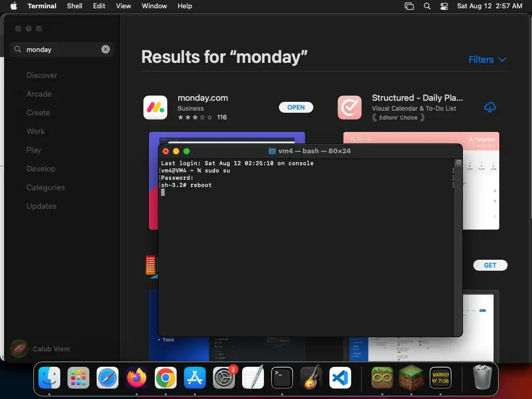Open the Edit menu
Screen dimensions: 532x399
click(99, 6)
